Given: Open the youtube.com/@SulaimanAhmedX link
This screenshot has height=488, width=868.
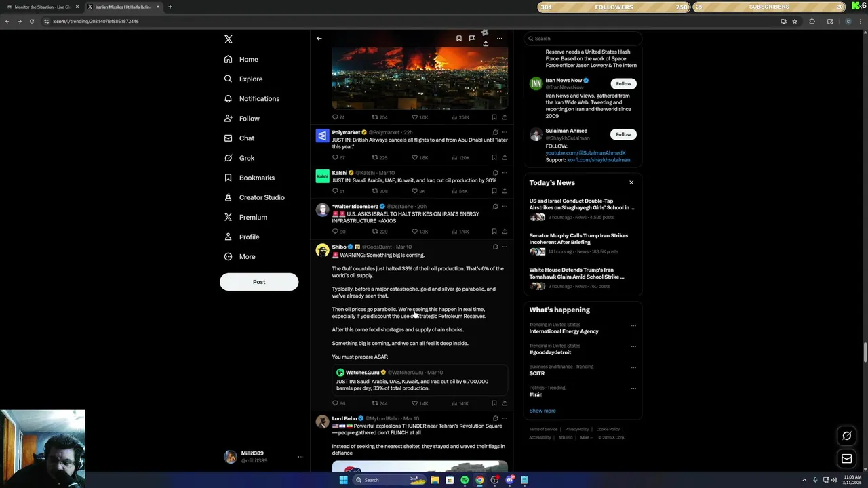Looking at the screenshot, I should (586, 153).
